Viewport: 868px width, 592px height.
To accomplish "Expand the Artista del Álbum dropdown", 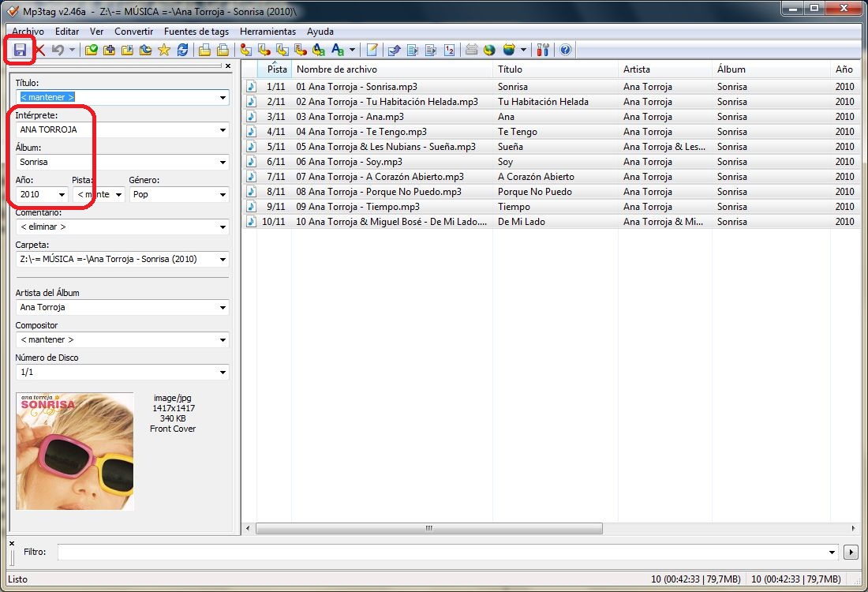I will [x=223, y=307].
